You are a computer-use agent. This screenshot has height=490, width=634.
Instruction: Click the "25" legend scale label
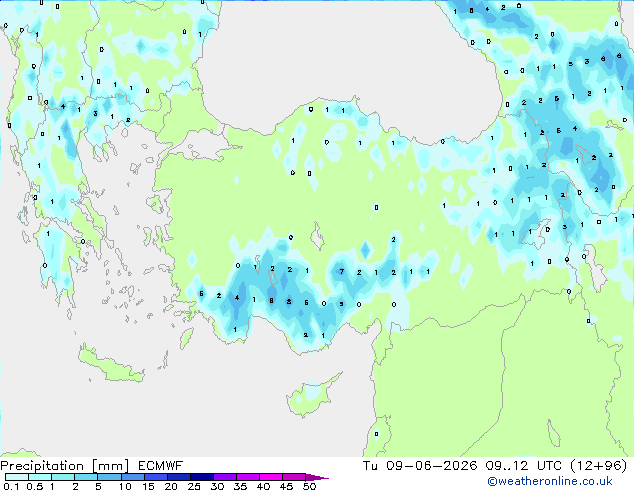194,486
